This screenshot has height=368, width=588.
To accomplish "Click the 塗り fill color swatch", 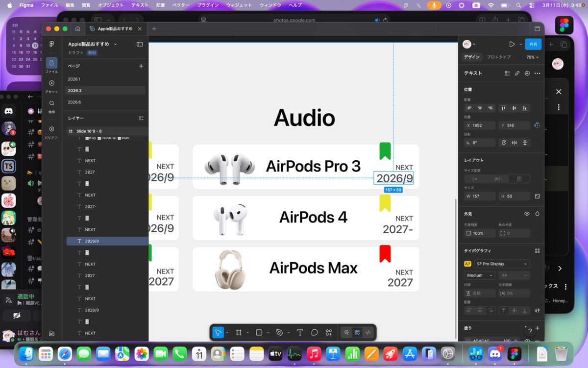I will [x=468, y=341].
